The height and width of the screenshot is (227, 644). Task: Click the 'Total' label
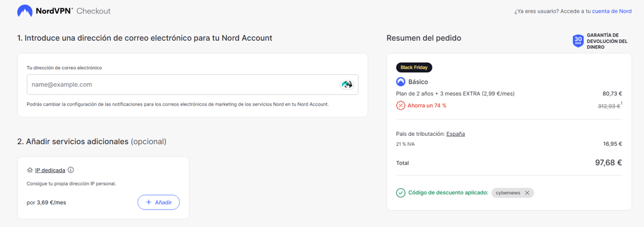pyautogui.click(x=402, y=163)
